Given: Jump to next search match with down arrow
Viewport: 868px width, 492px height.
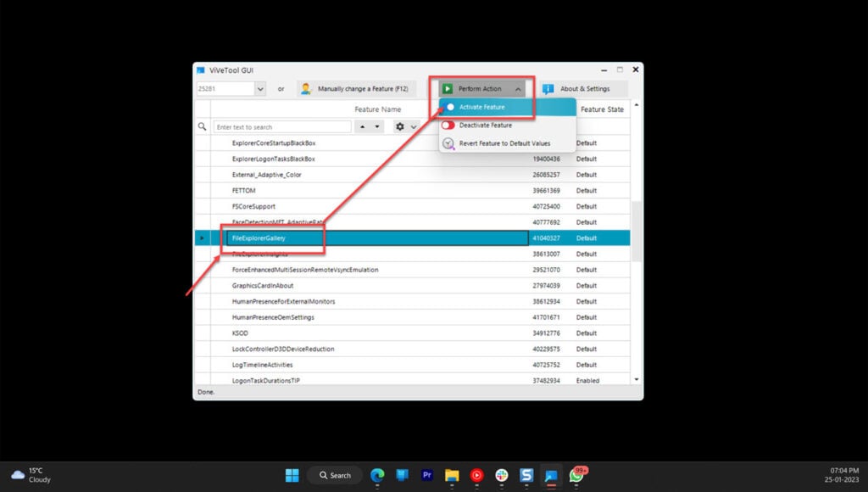Looking at the screenshot, I should click(x=377, y=127).
